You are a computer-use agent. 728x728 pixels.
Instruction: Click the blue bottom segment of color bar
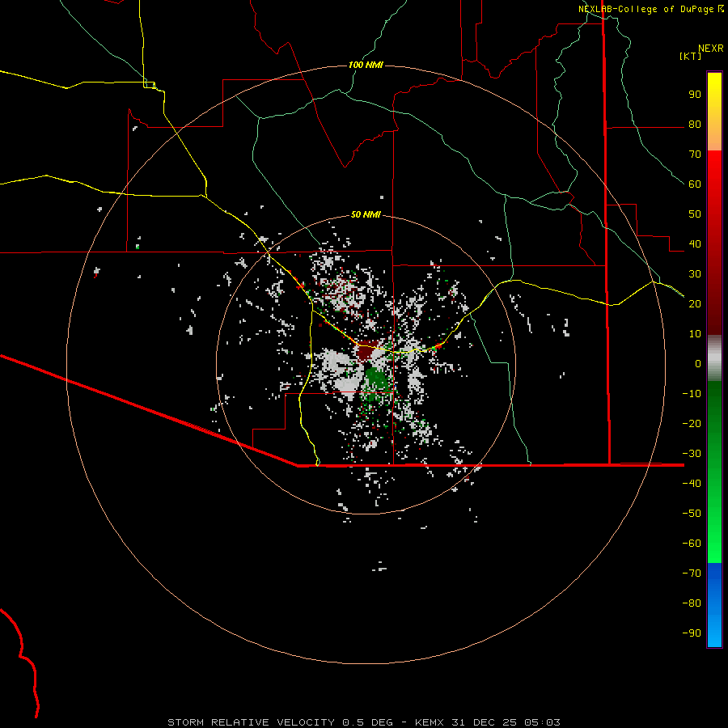coord(714,605)
